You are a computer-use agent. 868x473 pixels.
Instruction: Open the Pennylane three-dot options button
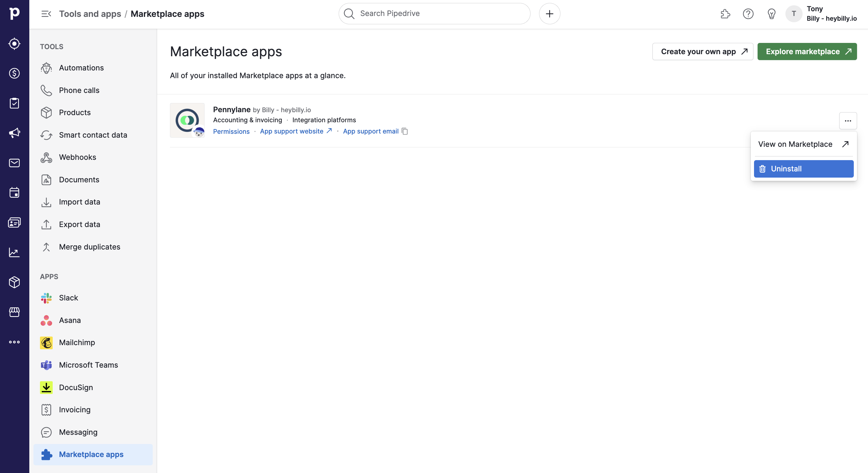pos(848,120)
